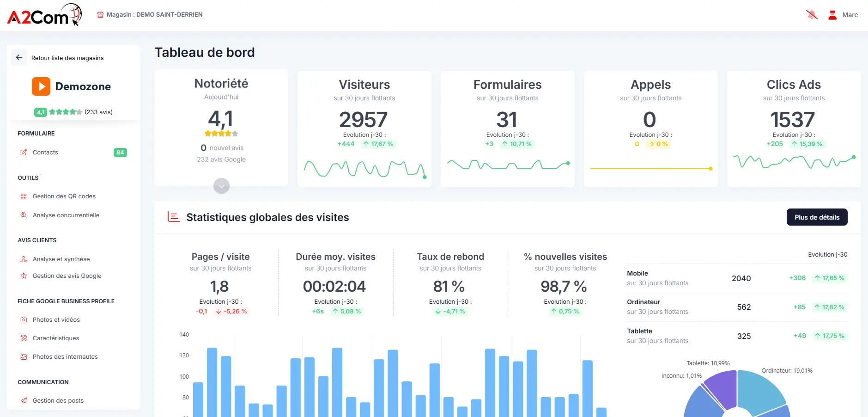Click the Formulaires sparkline chart

pyautogui.click(x=508, y=165)
